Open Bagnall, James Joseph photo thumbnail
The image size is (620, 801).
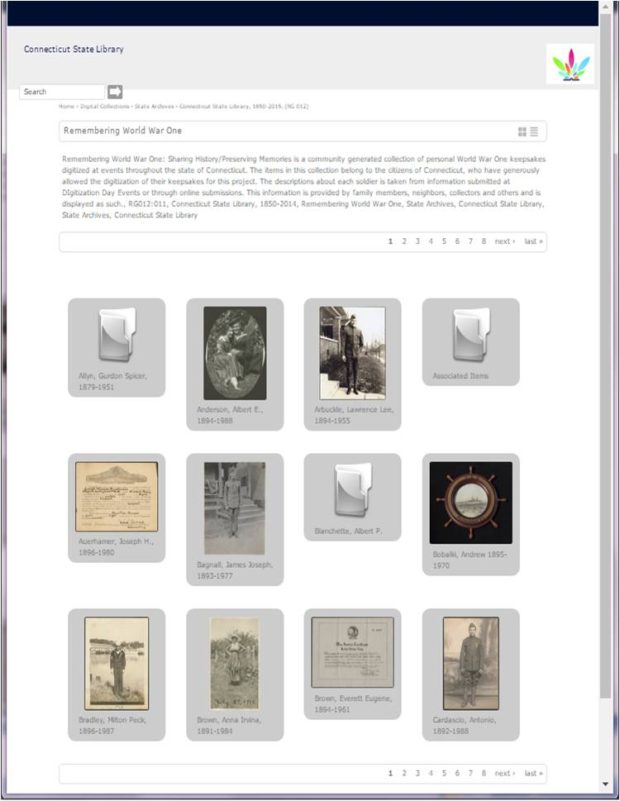coord(234,508)
